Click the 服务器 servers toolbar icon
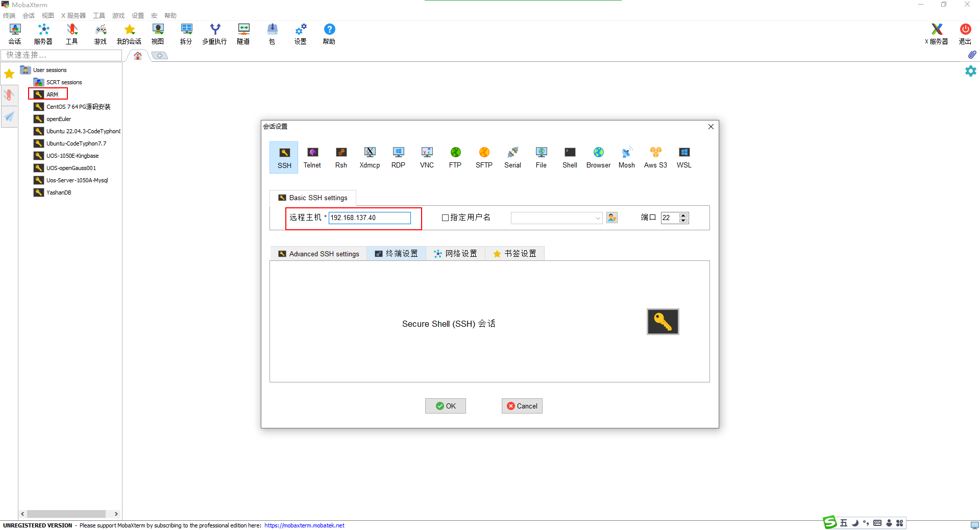Screen dimensions: 980x530 43,34
